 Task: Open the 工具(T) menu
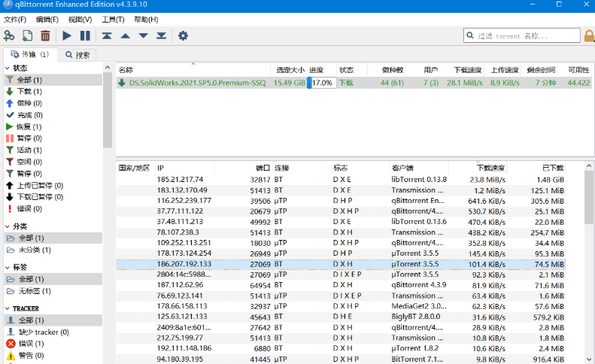pyautogui.click(x=113, y=20)
